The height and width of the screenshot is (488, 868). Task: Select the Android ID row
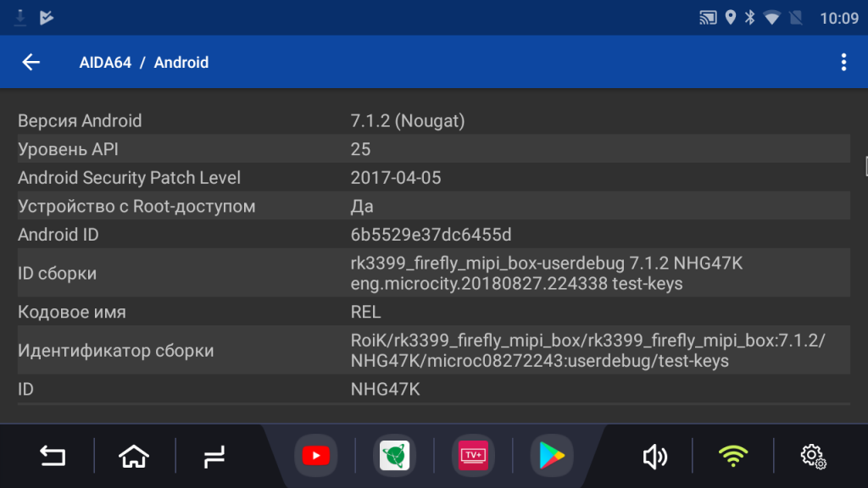coord(433,235)
